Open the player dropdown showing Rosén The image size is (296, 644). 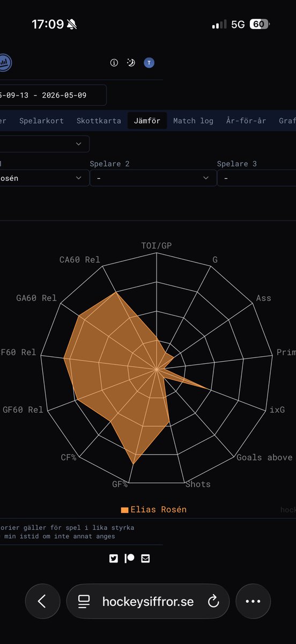(45, 178)
